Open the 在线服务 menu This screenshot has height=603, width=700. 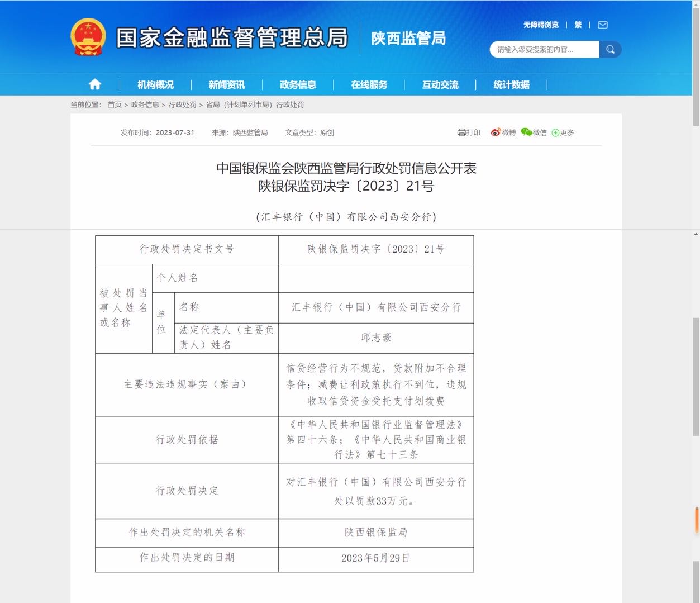[x=369, y=84]
